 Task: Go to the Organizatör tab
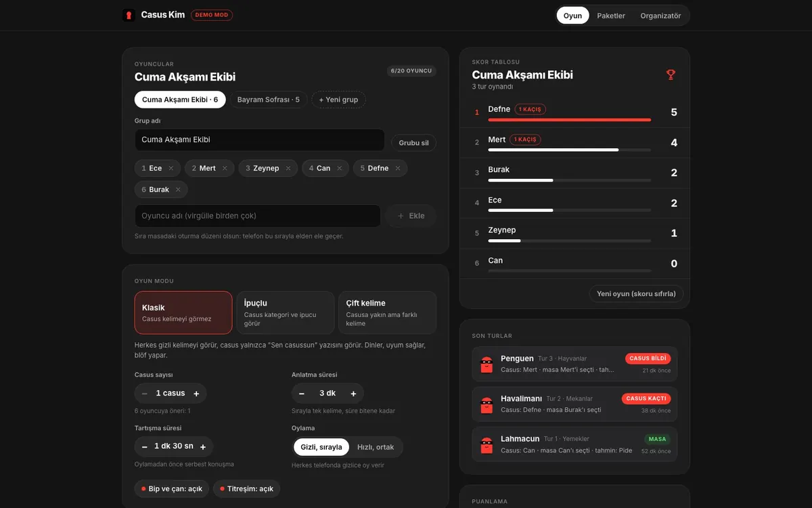click(660, 16)
